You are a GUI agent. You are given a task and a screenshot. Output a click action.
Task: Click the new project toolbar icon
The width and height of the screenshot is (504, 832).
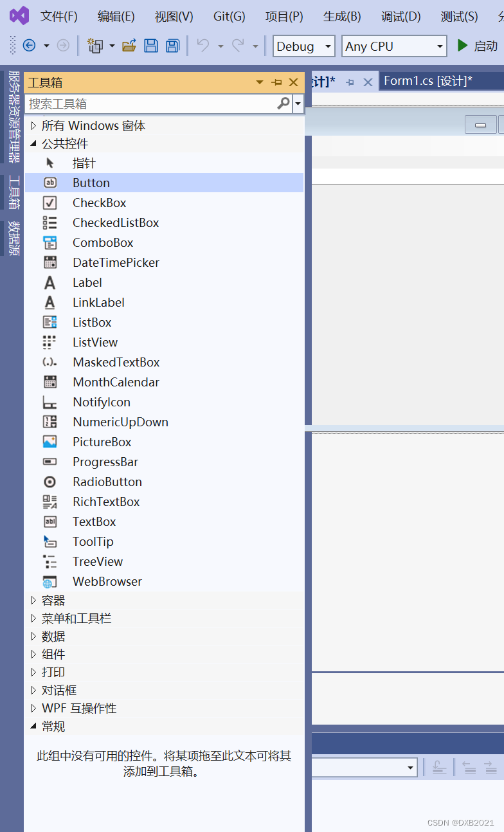point(95,46)
